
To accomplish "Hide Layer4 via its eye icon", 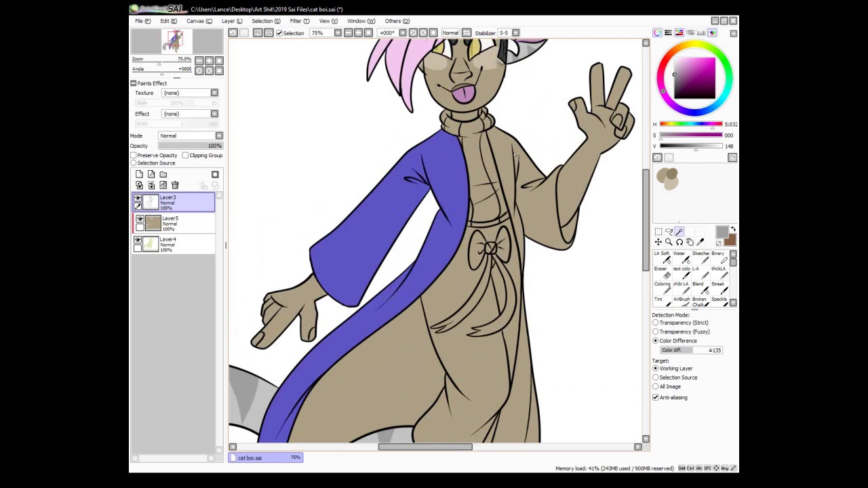I will click(138, 240).
